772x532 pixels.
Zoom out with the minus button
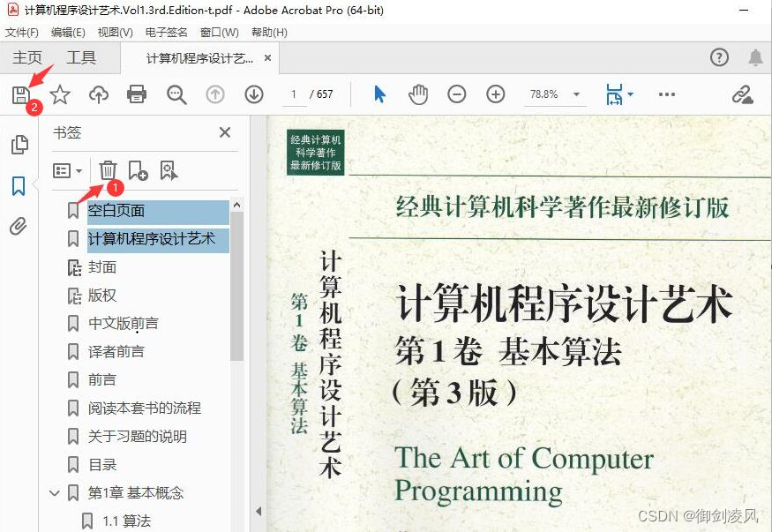[x=457, y=94]
